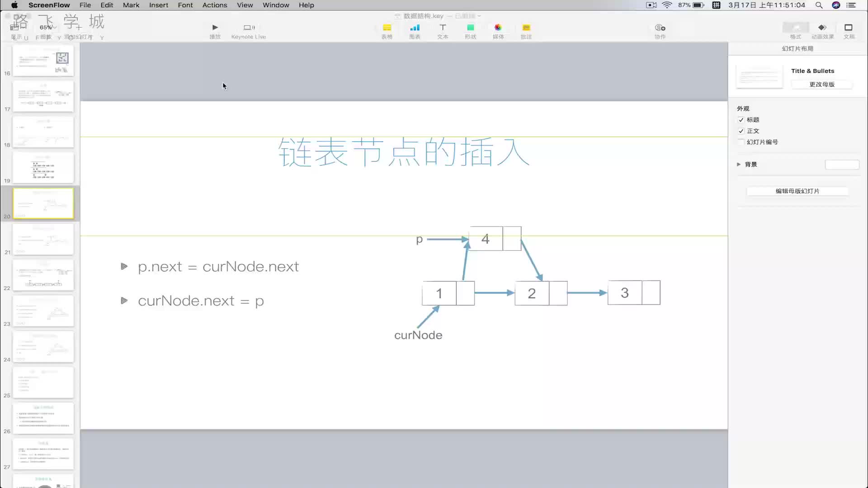Click the 编辑母版幻灯片 edit master slide button
The width and height of the screenshot is (868, 488).
coord(797,191)
